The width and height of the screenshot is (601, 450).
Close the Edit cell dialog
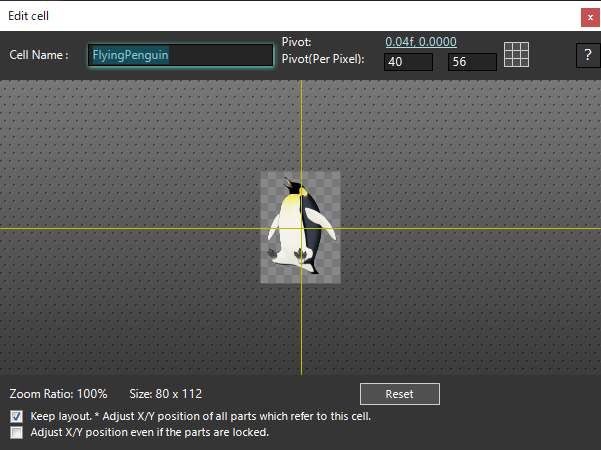(590, 17)
